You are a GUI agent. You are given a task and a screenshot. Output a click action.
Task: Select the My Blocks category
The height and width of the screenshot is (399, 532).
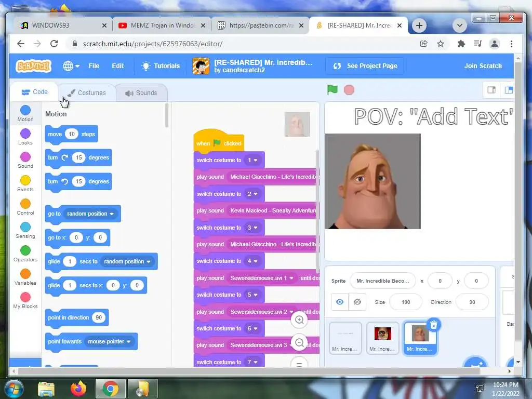[25, 301]
